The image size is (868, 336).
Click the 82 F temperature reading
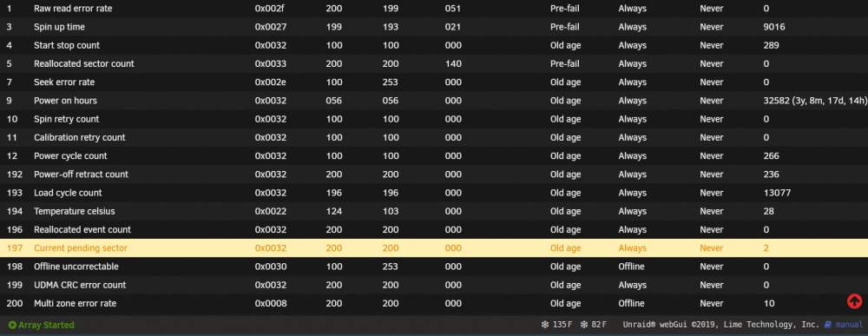point(599,325)
